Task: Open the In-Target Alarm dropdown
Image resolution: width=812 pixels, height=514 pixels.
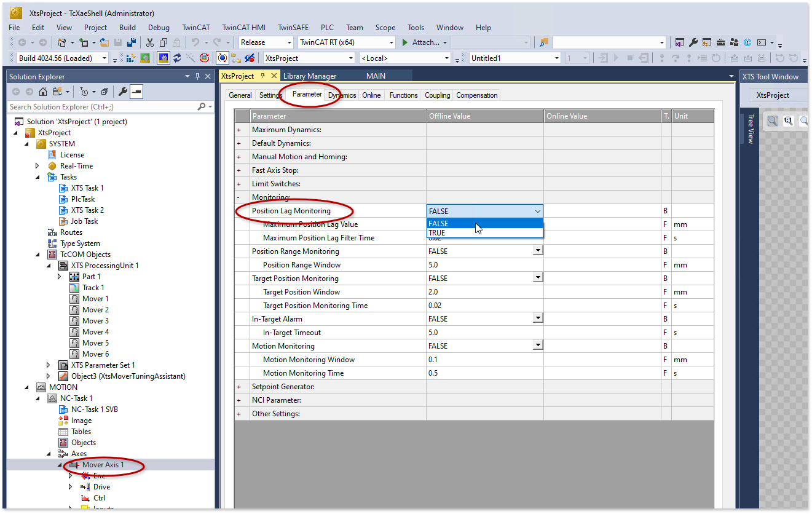Action: click(538, 318)
